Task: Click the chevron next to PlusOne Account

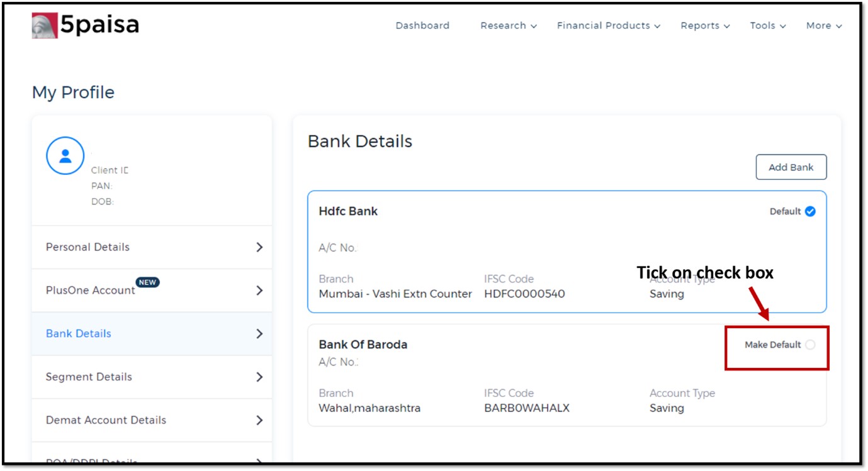Action: 259,291
